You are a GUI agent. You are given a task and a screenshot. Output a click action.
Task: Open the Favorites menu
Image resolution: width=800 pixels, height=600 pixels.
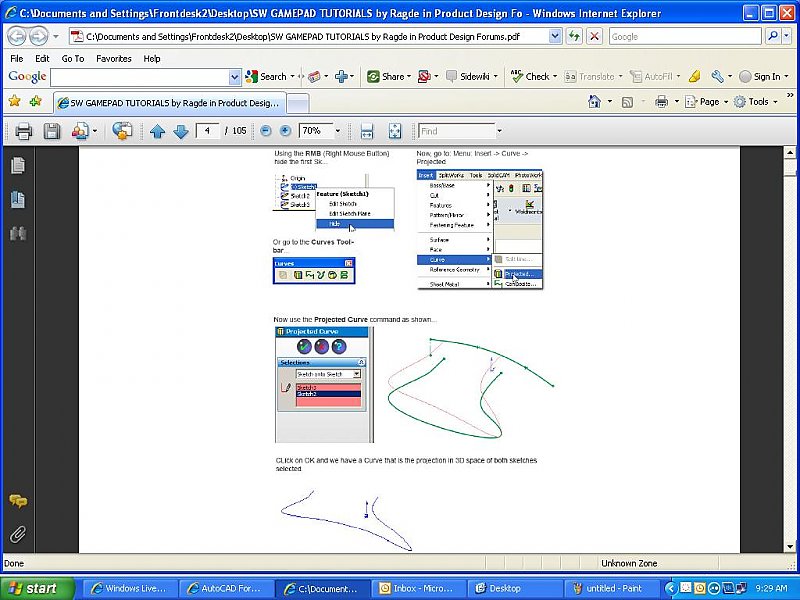click(113, 59)
